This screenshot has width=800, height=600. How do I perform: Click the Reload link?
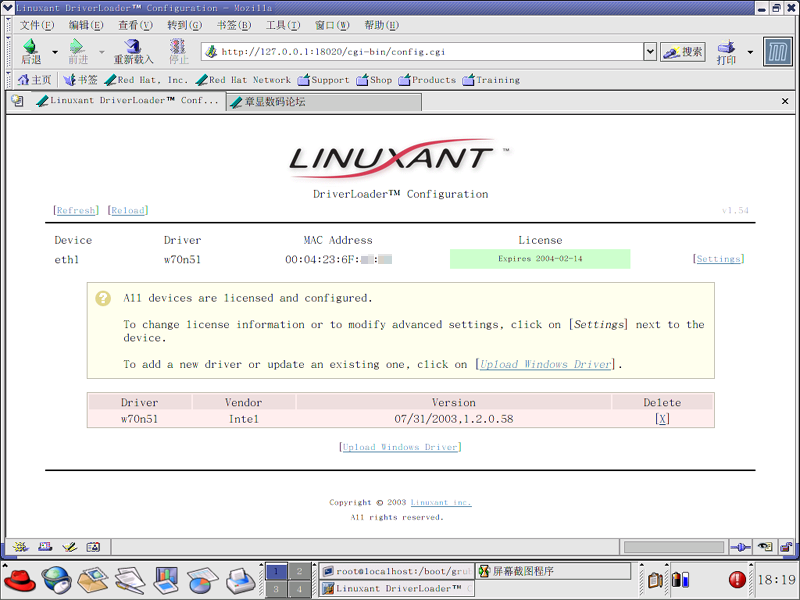[128, 210]
